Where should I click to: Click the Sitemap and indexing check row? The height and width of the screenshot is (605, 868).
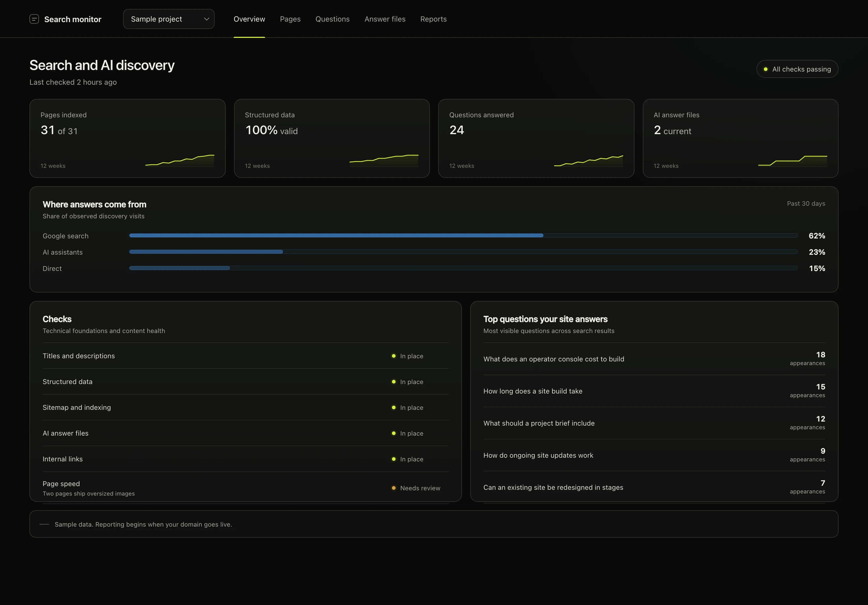click(245, 407)
